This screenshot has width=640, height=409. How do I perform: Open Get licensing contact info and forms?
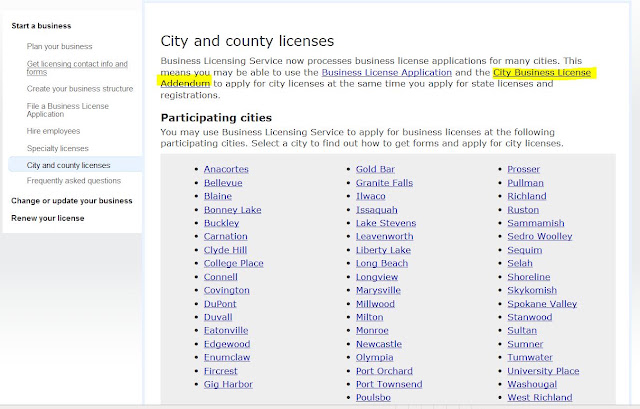click(77, 68)
